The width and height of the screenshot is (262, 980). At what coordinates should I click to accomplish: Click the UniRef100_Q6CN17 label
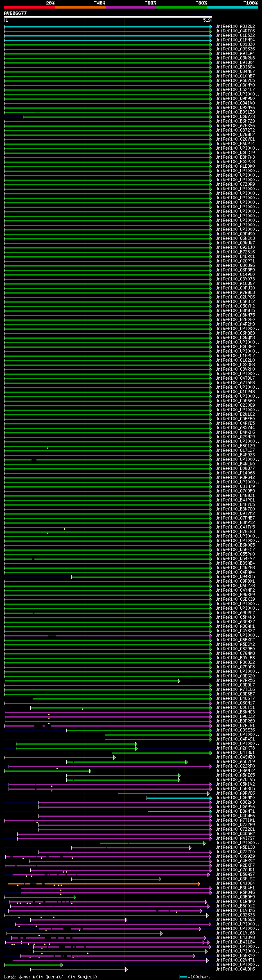(x=235, y=703)
